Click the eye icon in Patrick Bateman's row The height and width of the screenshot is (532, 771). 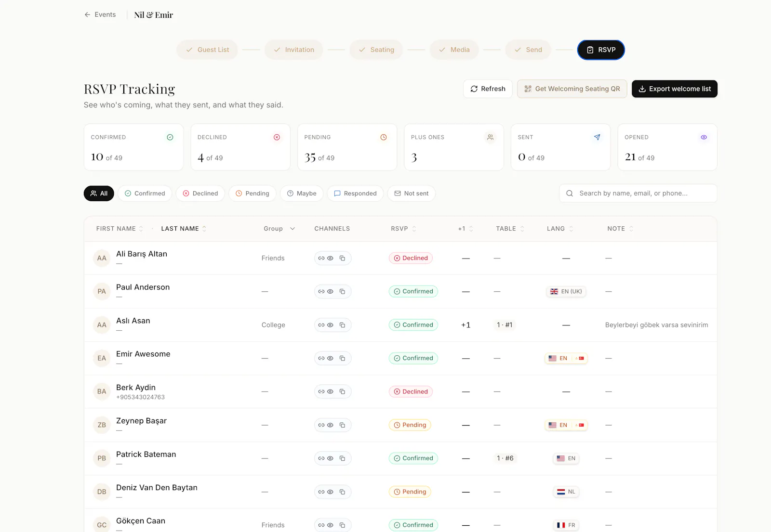[x=330, y=458]
